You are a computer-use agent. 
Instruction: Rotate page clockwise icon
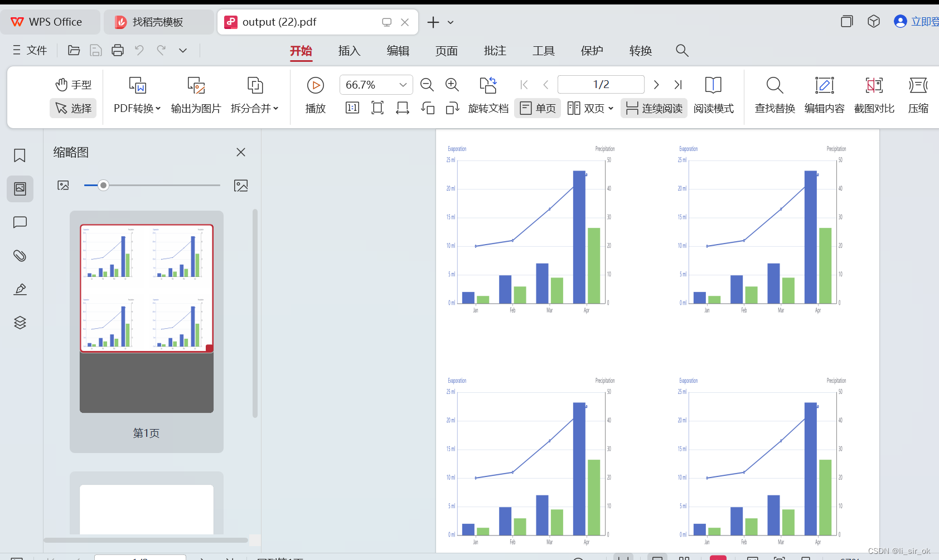point(452,108)
